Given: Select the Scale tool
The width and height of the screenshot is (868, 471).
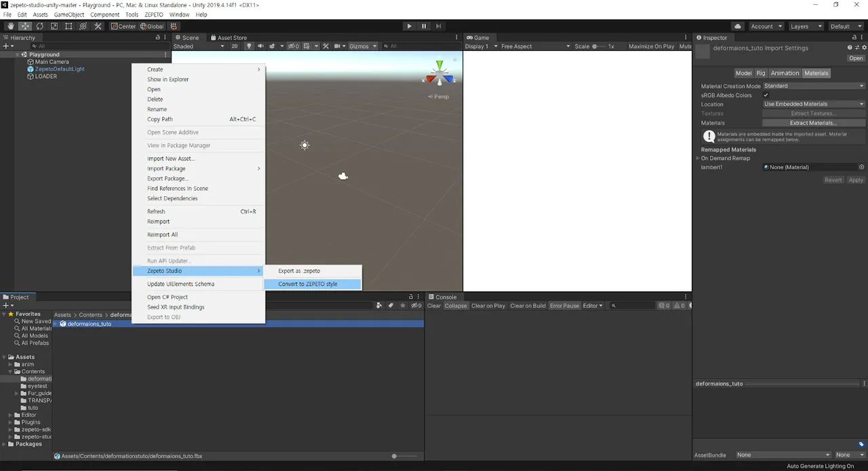Looking at the screenshot, I should (x=54, y=25).
